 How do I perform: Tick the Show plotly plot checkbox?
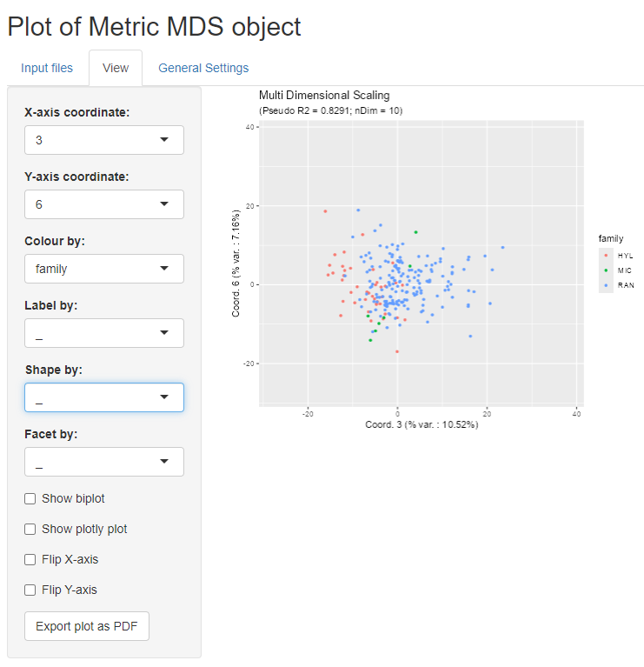(30, 530)
